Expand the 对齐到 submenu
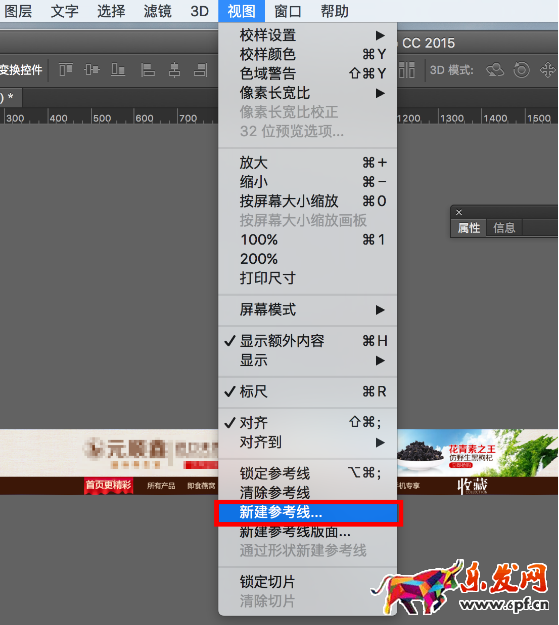This screenshot has width=559, height=625. (x=307, y=442)
